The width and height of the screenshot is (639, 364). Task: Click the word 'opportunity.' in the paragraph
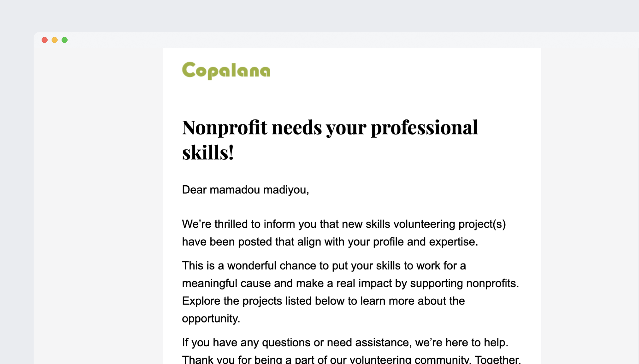[x=211, y=318]
